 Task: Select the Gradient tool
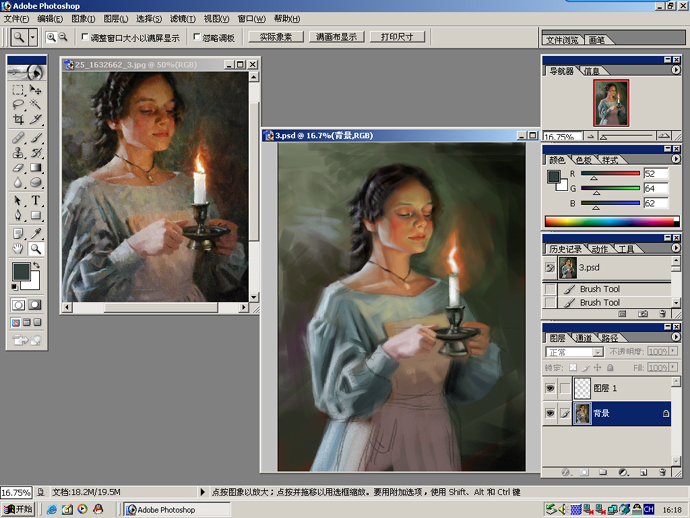point(35,168)
